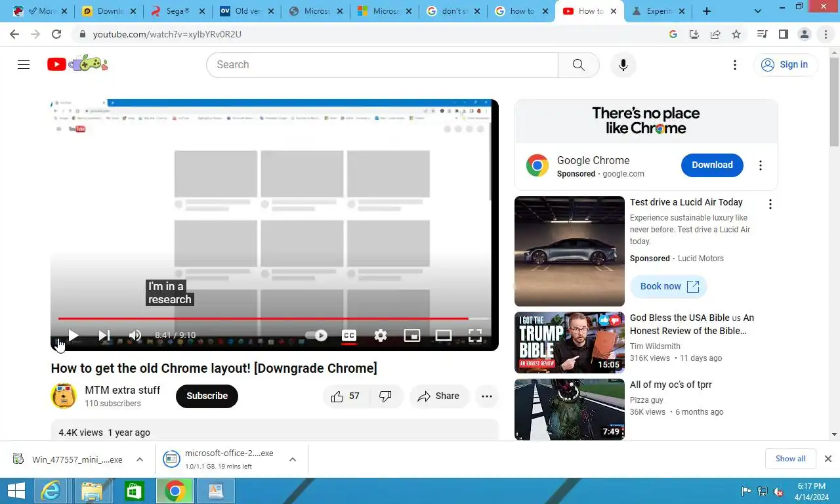Switch to the Sega tab
840x504 pixels.
tap(177, 11)
